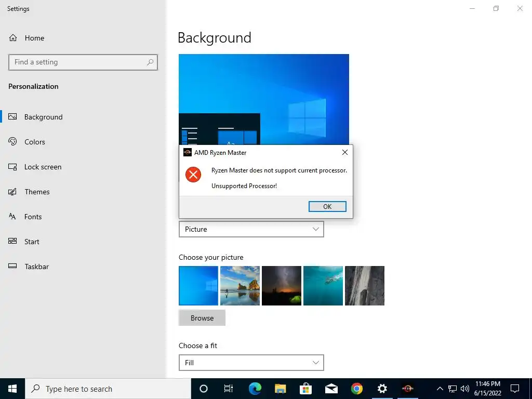Select Background in the Personalization sidebar

(x=83, y=117)
